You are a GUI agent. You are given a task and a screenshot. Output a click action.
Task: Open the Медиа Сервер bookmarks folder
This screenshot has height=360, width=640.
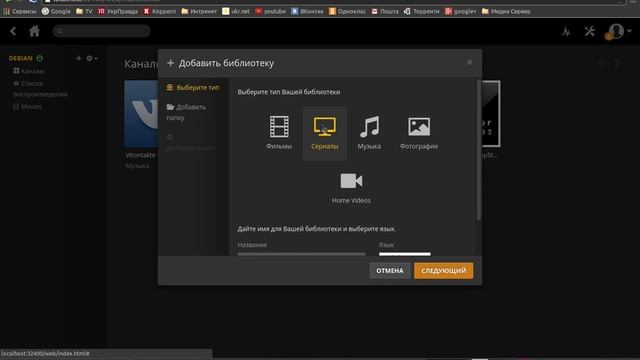(506, 11)
